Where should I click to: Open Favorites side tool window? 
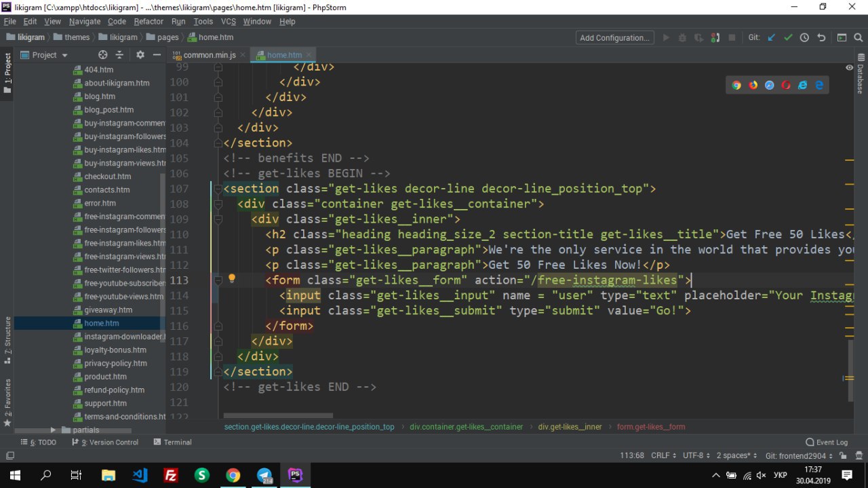click(x=7, y=402)
